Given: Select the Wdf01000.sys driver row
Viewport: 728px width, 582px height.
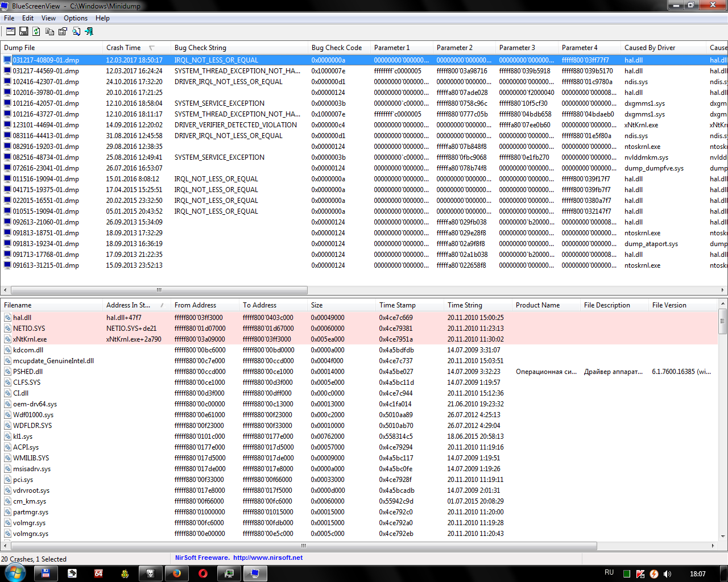Looking at the screenshot, I should tap(359, 414).
